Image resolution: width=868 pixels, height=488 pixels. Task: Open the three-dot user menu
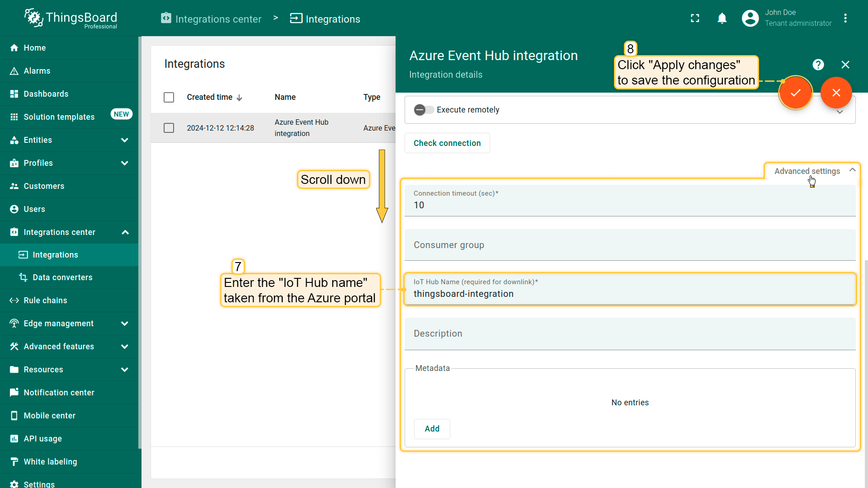click(x=845, y=18)
